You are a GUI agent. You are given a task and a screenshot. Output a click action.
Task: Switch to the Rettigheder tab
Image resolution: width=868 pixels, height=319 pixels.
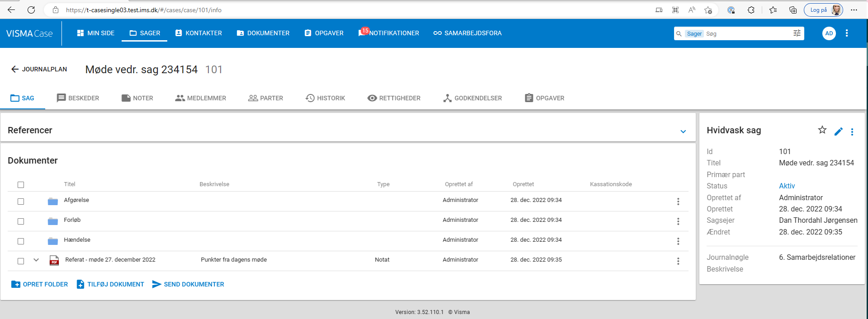(394, 98)
